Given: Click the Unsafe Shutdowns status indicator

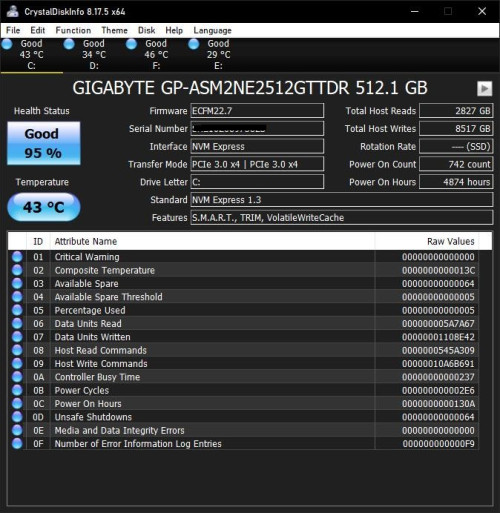Looking at the screenshot, I should [17, 417].
